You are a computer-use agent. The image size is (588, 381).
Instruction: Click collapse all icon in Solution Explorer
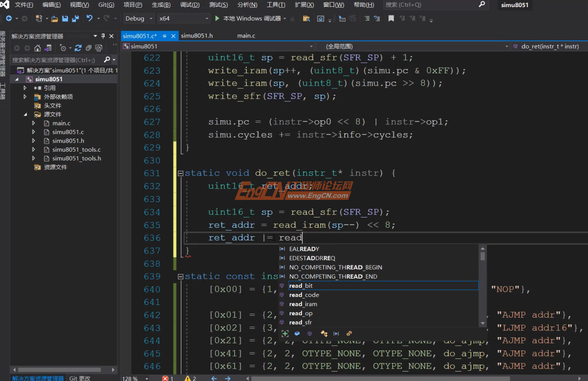[88, 48]
